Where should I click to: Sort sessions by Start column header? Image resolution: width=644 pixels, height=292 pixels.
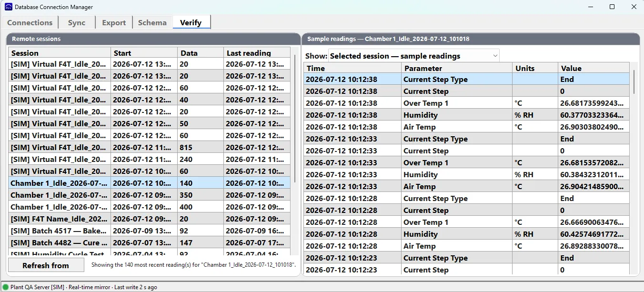144,53
